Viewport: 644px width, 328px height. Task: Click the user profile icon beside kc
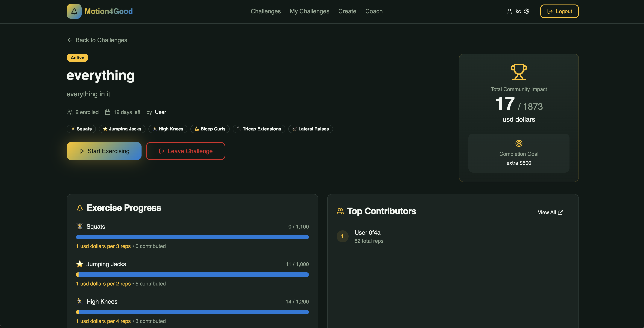[x=509, y=11]
